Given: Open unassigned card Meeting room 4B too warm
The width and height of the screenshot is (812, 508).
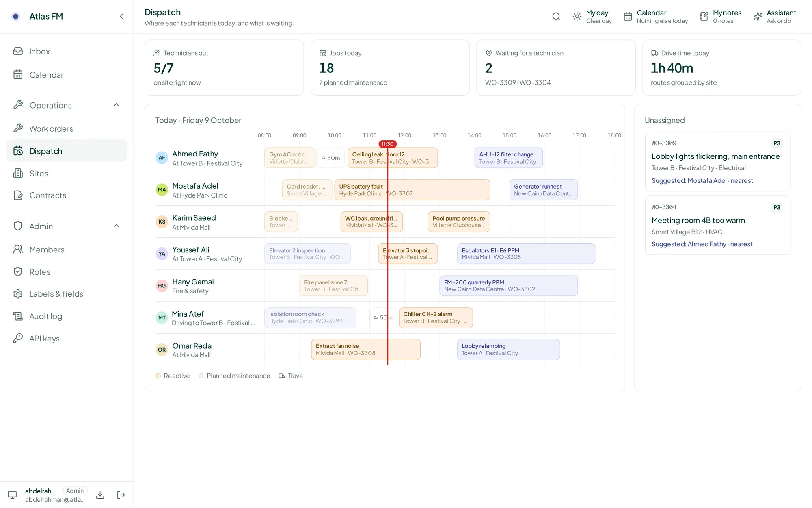Looking at the screenshot, I should point(717,226).
